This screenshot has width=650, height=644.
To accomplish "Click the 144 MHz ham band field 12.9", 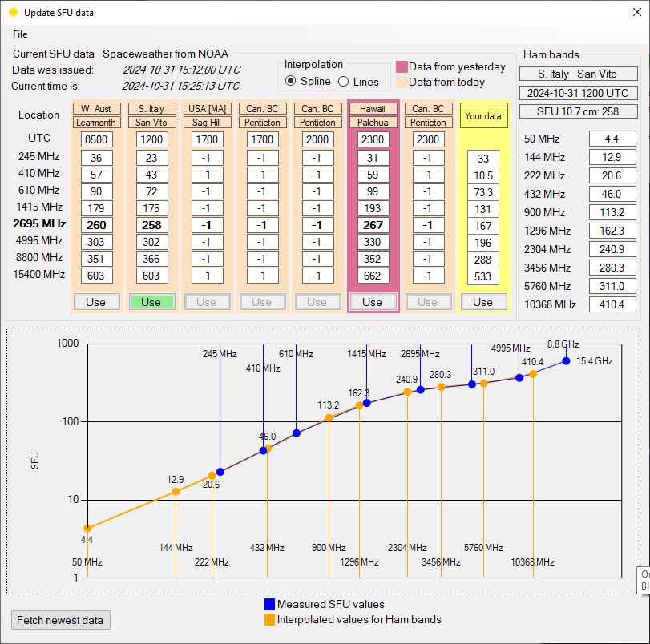I will pos(612,157).
